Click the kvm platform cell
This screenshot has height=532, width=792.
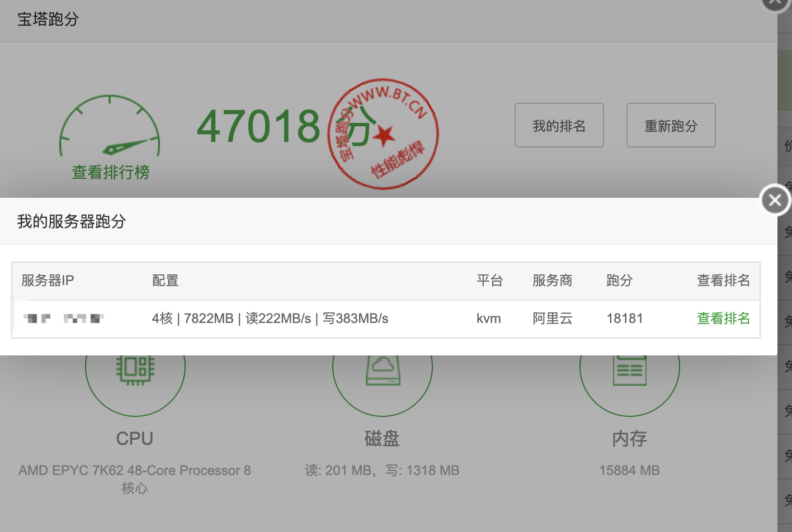pos(488,319)
